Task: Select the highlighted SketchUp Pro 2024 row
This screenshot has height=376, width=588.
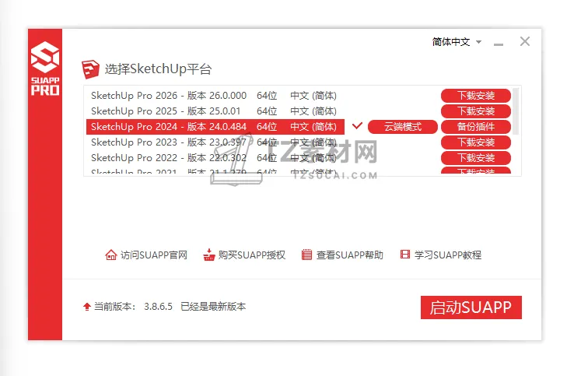Action: pyautogui.click(x=215, y=127)
